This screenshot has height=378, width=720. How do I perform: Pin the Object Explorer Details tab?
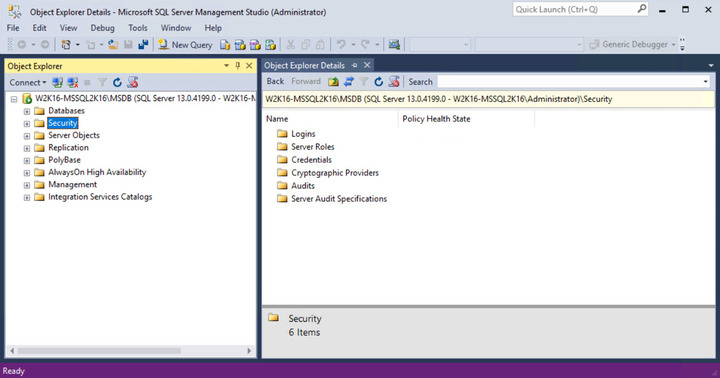[354, 65]
